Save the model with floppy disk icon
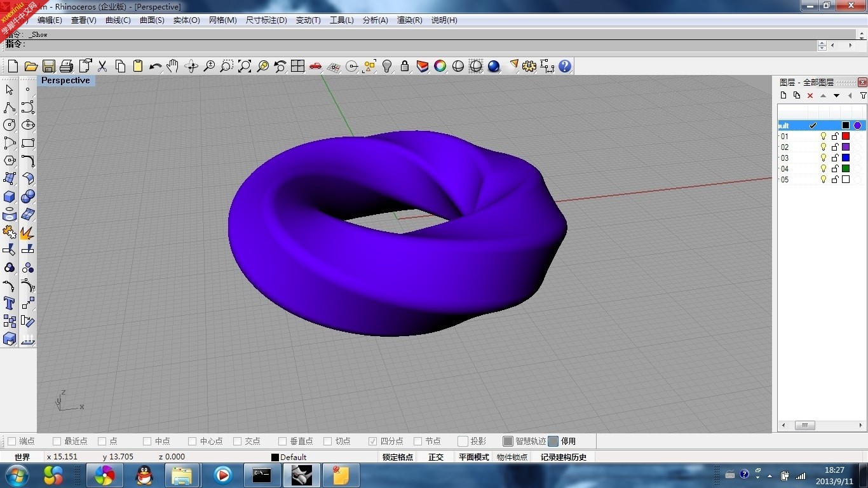 (x=48, y=66)
